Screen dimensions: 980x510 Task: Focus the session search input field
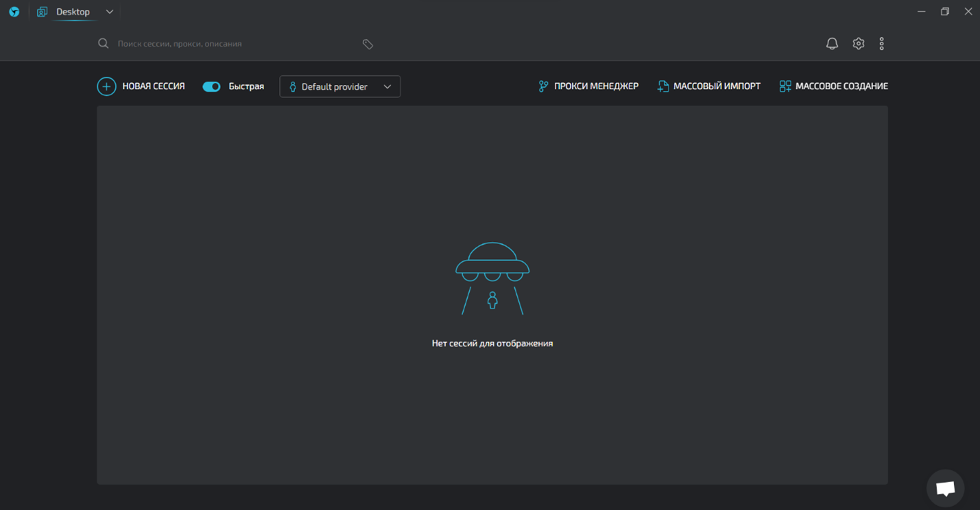(233, 43)
